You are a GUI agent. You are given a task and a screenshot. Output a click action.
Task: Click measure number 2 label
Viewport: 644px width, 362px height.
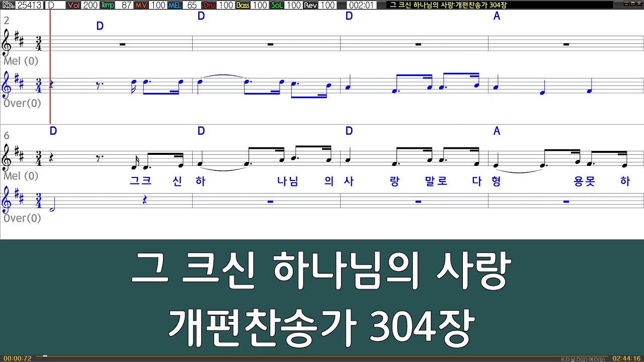[x=7, y=21]
